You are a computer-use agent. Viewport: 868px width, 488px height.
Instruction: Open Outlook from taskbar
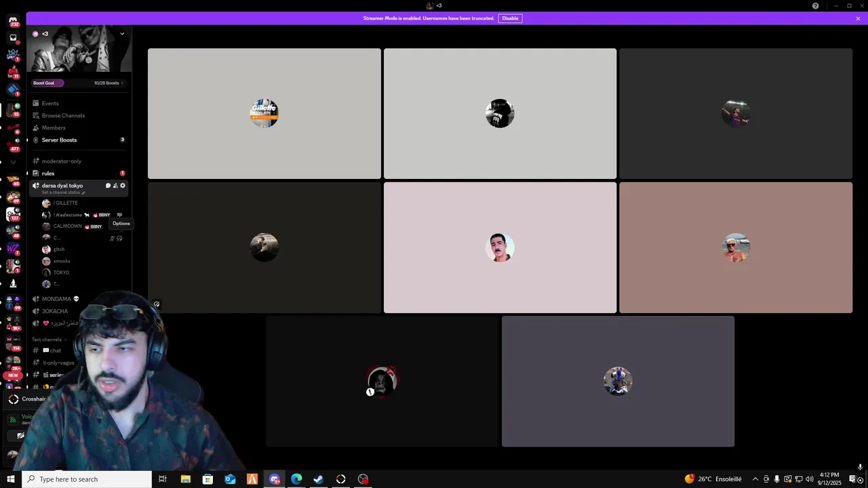(230, 479)
